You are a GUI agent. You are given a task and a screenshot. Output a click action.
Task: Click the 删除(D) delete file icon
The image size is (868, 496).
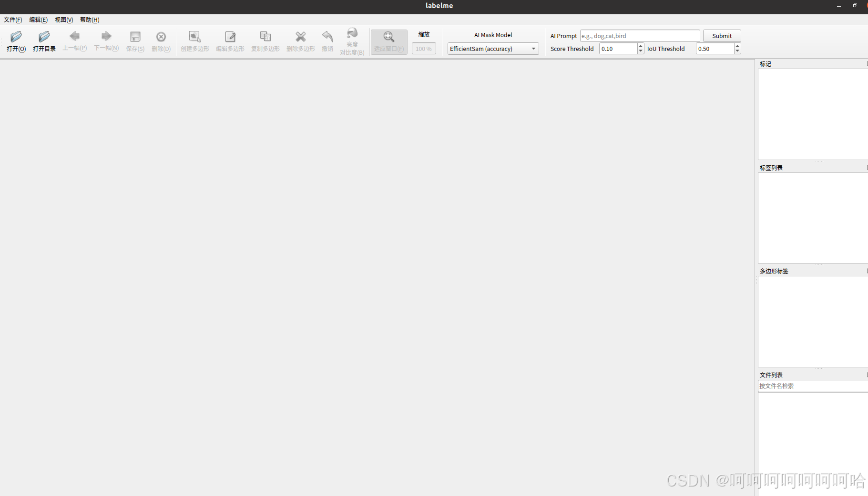pos(161,37)
